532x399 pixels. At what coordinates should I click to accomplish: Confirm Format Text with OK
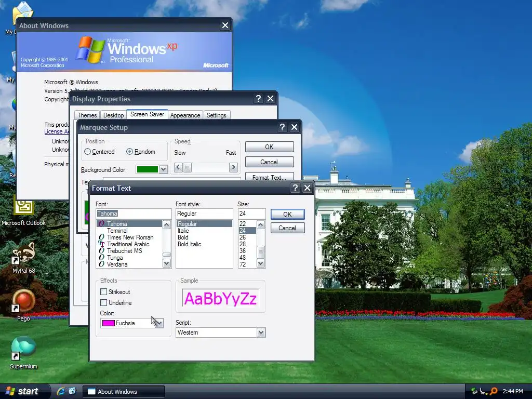point(287,214)
